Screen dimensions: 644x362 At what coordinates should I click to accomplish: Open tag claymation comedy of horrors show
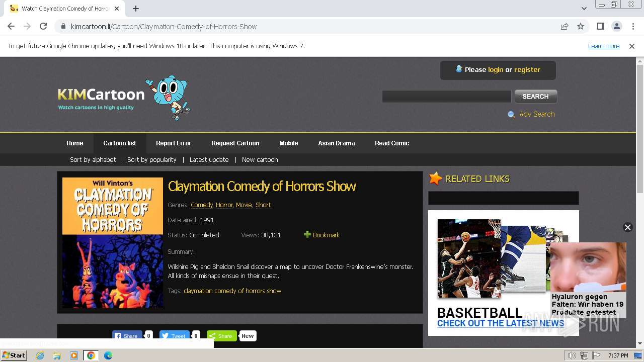(232, 291)
